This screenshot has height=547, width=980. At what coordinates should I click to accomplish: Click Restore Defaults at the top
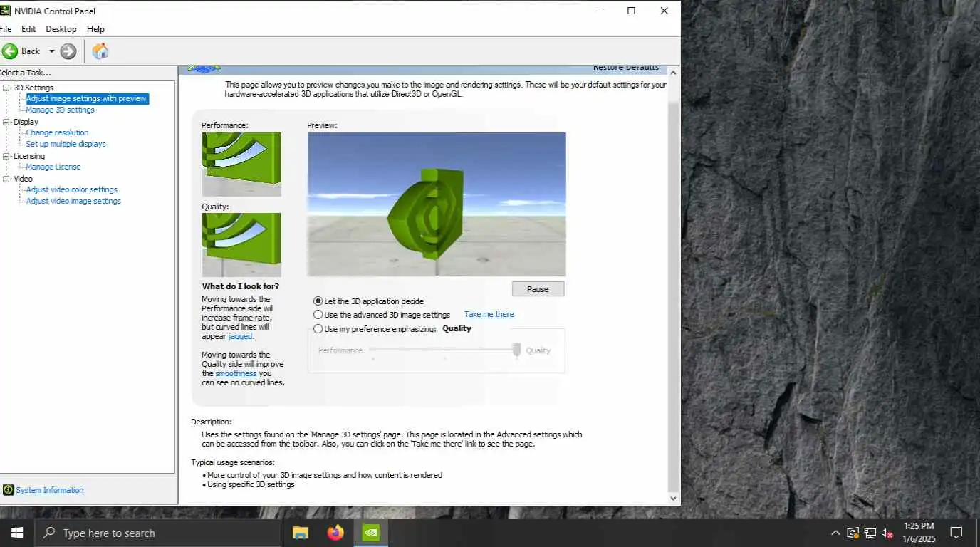pos(626,68)
